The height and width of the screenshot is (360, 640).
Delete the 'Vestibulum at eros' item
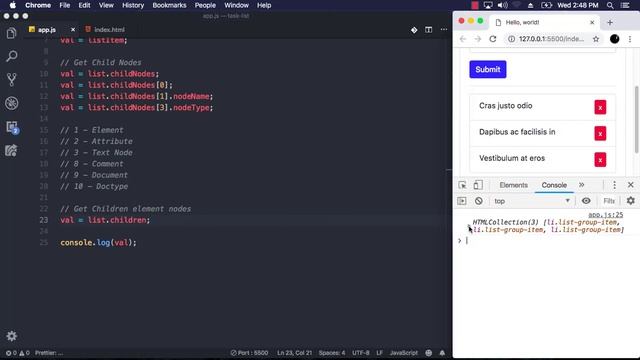[x=600, y=160]
